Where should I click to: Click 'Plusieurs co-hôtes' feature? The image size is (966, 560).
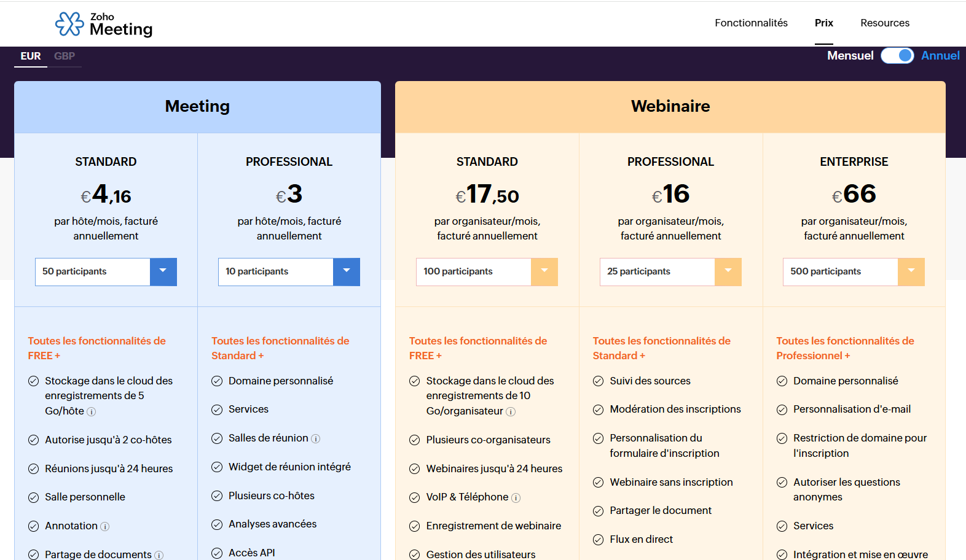click(271, 496)
